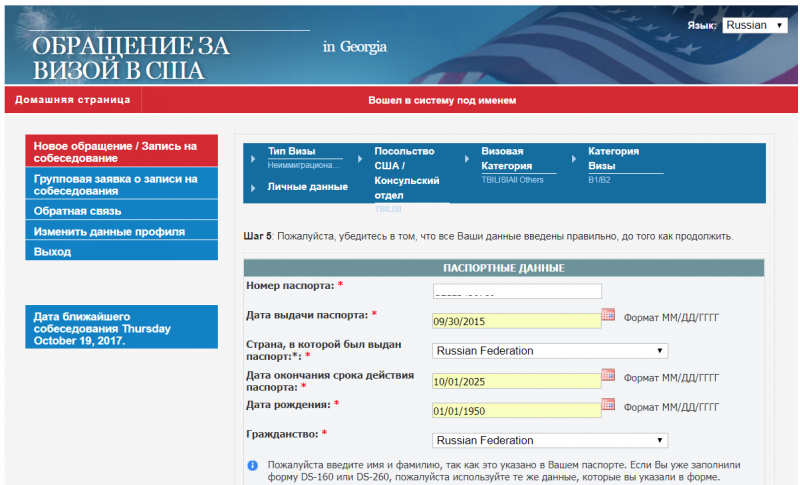The image size is (800, 485).
Task: Click the arrow icon before Личные данные step
Action: [253, 188]
